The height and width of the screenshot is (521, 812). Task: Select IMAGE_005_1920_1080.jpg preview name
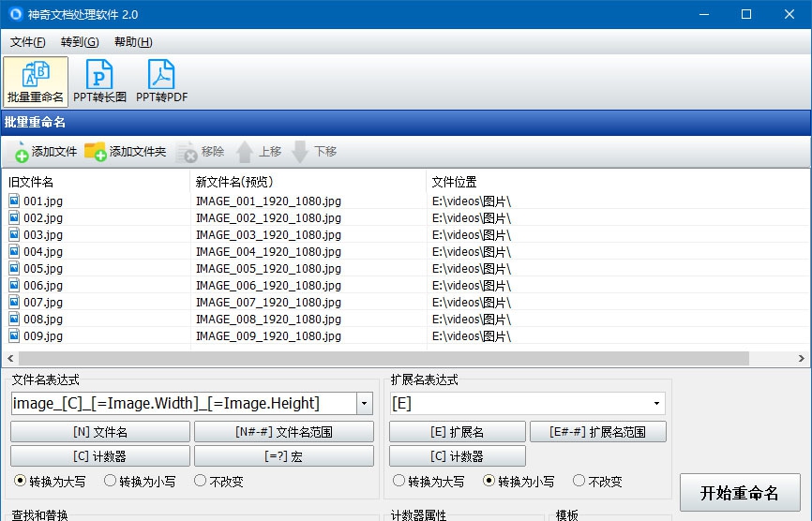pyautogui.click(x=268, y=269)
